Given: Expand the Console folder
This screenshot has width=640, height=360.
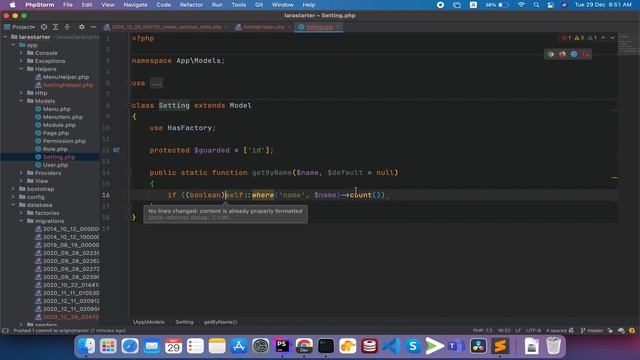Looking at the screenshot, I should tap(21, 53).
